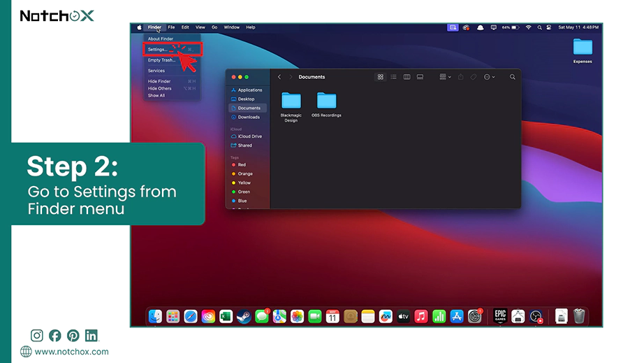This screenshot has width=644, height=363.
Task: Click the battery indicator in menu bar
Action: coord(511,27)
